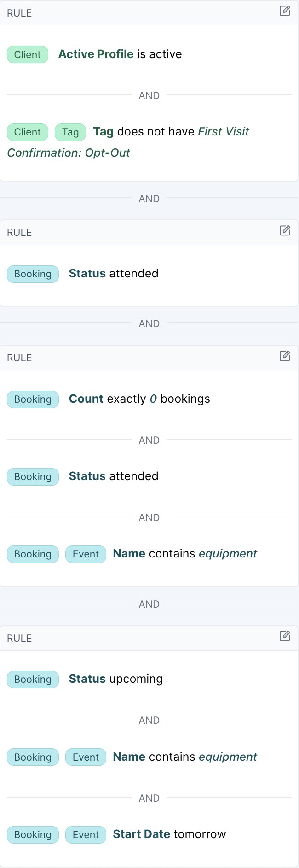Select 'Active Profile is active' condition text
This screenshot has width=299, height=868.
click(120, 54)
